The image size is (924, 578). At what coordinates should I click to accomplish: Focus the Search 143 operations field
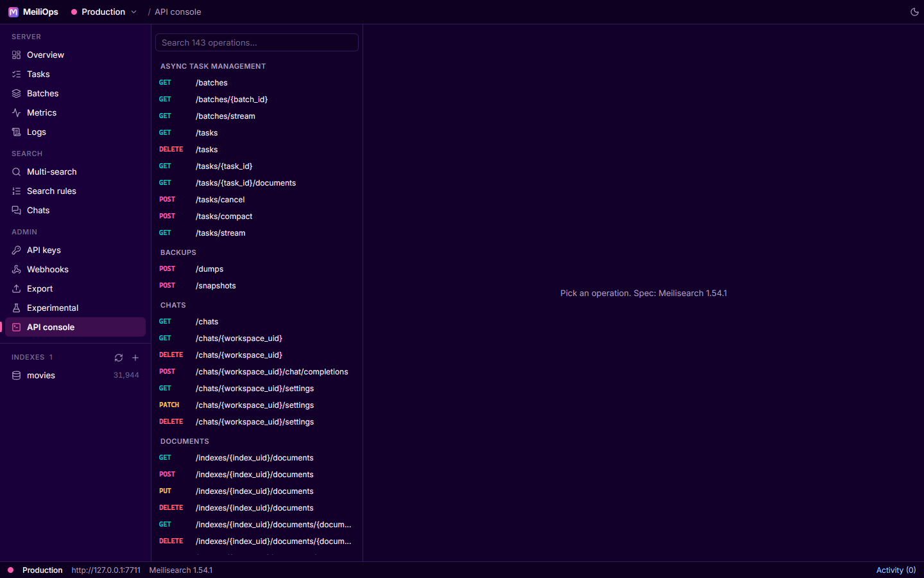tap(257, 42)
